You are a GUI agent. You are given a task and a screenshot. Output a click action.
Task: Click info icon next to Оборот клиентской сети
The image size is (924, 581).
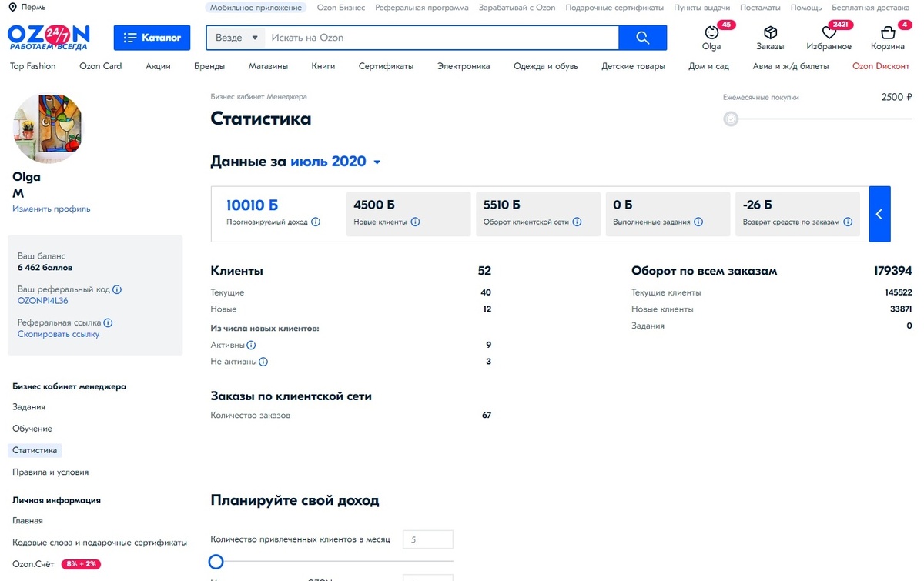click(x=577, y=222)
